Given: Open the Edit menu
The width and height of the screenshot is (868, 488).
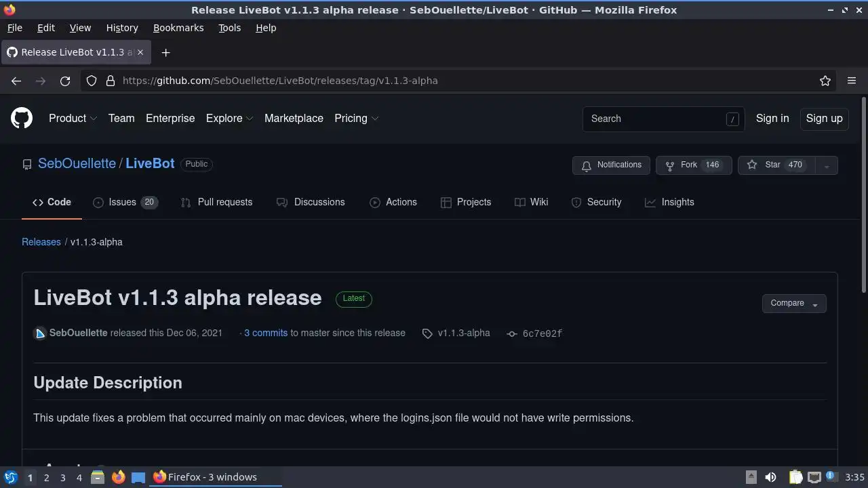Looking at the screenshot, I should 46,28.
